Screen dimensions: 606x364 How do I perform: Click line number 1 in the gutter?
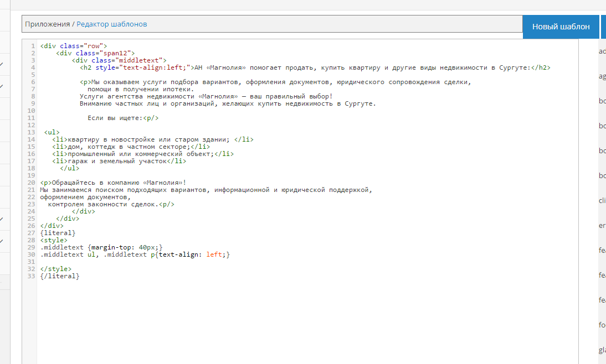point(33,46)
